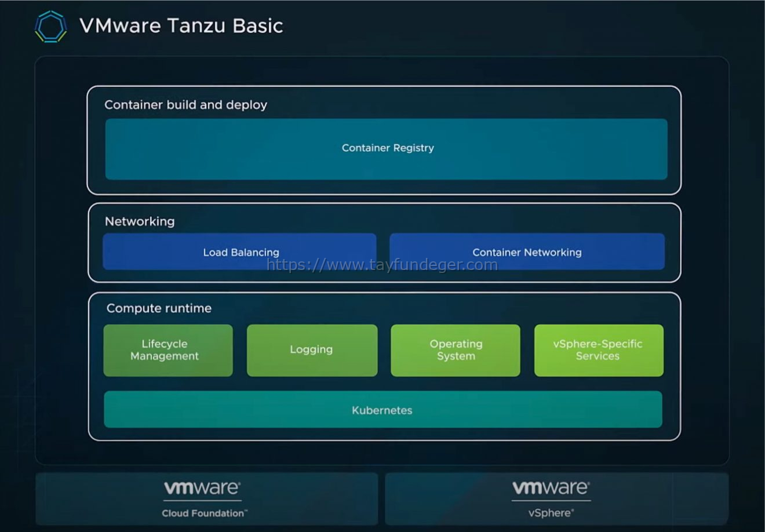Click the VMware Tanzu hexagon logo
Viewport: 765px width, 532px height.
tap(50, 26)
